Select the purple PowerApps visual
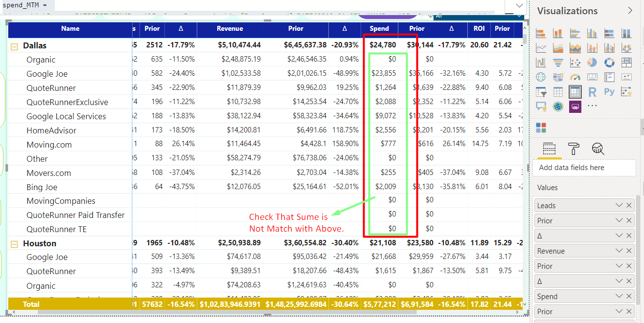Screen dimensions: 644x323 pos(575,106)
